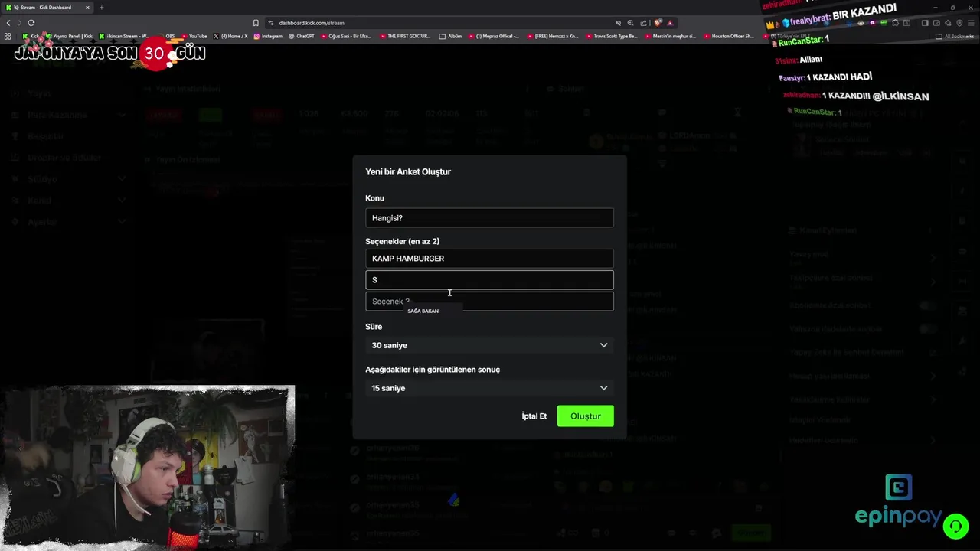The height and width of the screenshot is (551, 980).
Task: Click the browser forward arrow
Action: pyautogui.click(x=20, y=23)
